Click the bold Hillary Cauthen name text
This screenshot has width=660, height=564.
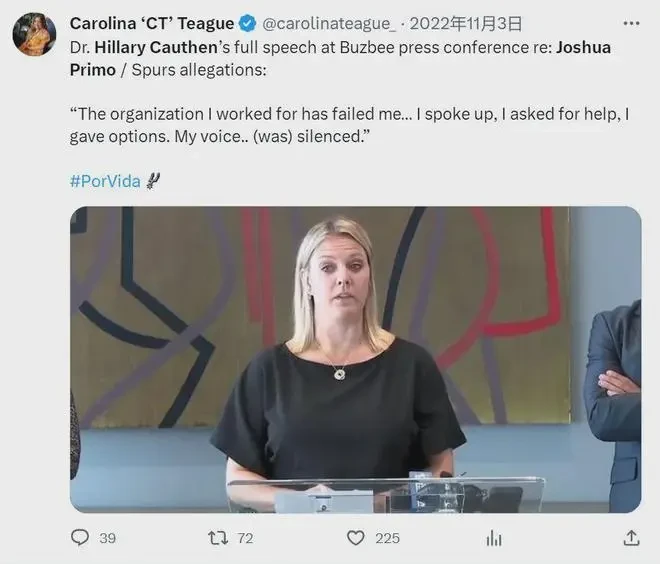[x=156, y=48]
